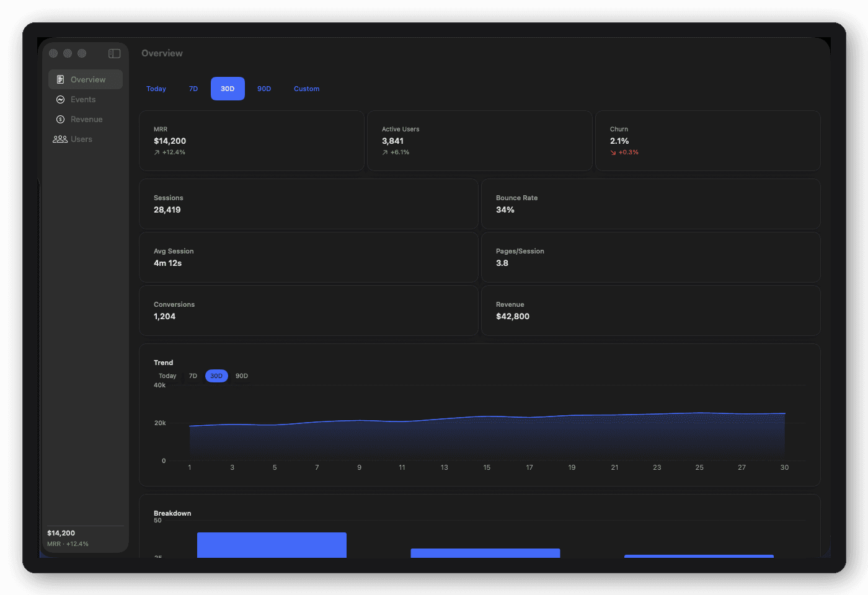This screenshot has height=595, width=868.
Task: Click the Revenue dollar icon in sidebar
Action: [60, 119]
